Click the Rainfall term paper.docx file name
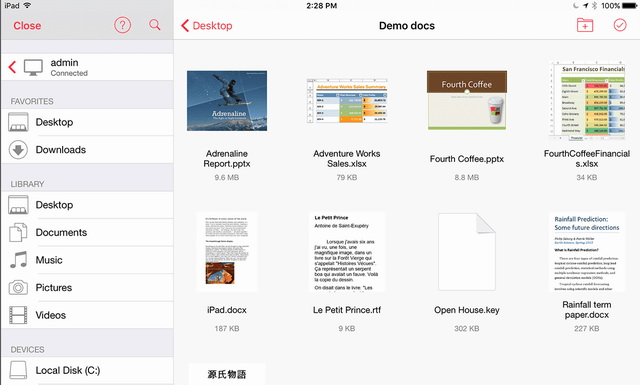The height and width of the screenshot is (385, 640). [x=587, y=310]
